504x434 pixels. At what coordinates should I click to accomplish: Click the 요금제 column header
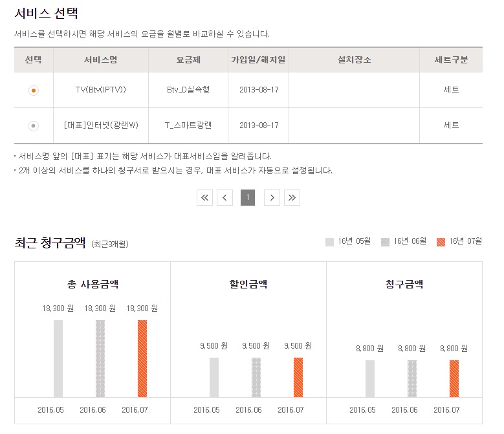[x=188, y=60]
